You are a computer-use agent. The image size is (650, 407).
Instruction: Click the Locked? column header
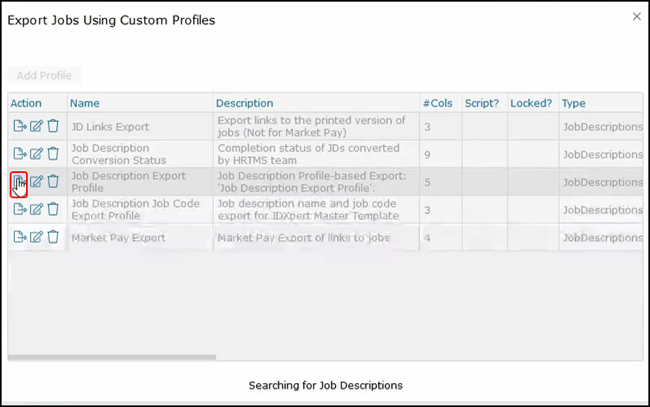530,103
